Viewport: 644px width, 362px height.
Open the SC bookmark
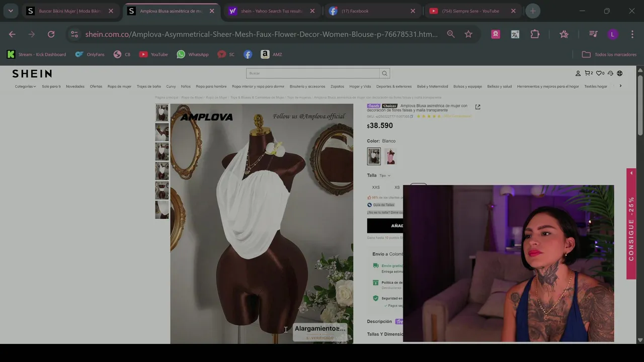(226, 54)
